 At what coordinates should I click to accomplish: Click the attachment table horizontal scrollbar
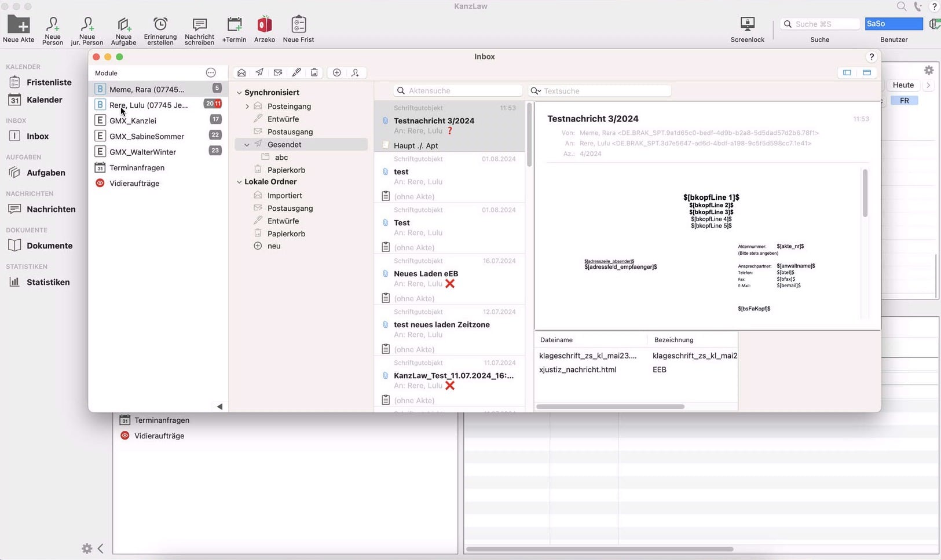610,407
